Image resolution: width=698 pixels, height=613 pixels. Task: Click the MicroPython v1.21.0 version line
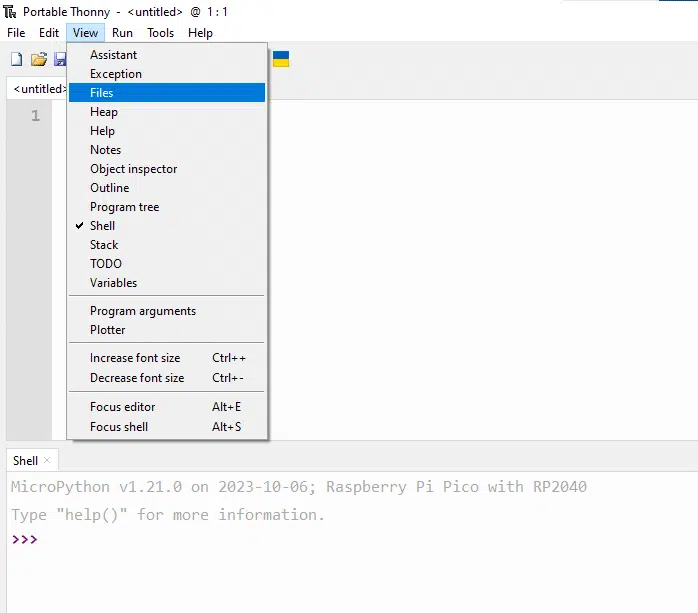point(299,487)
